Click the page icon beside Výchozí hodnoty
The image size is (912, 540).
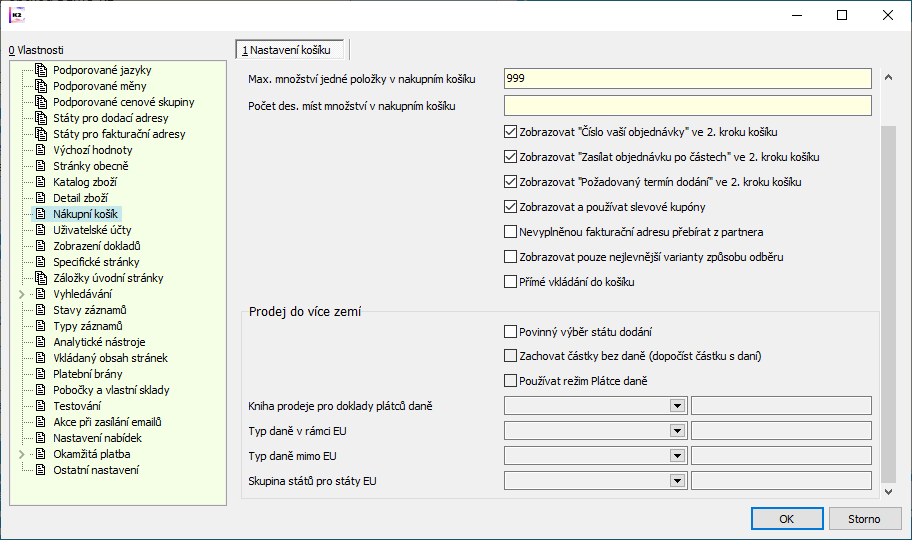(x=41, y=150)
